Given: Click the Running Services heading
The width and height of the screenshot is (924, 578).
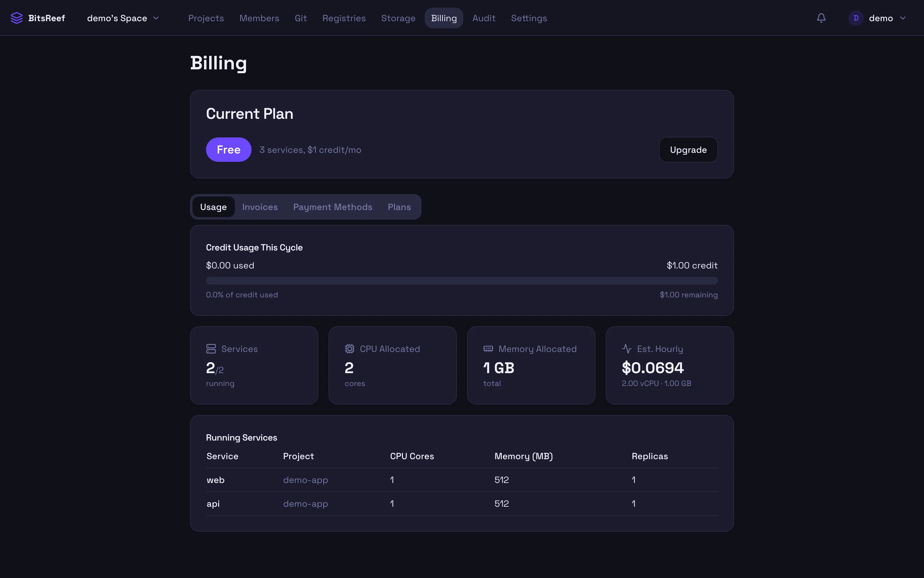Looking at the screenshot, I should (241, 437).
